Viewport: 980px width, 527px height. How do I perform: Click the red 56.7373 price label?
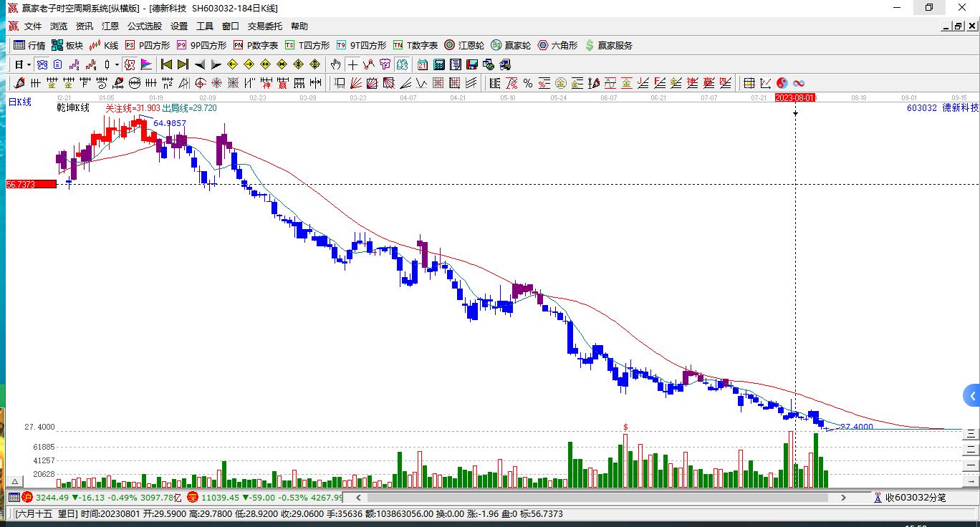click(31, 184)
